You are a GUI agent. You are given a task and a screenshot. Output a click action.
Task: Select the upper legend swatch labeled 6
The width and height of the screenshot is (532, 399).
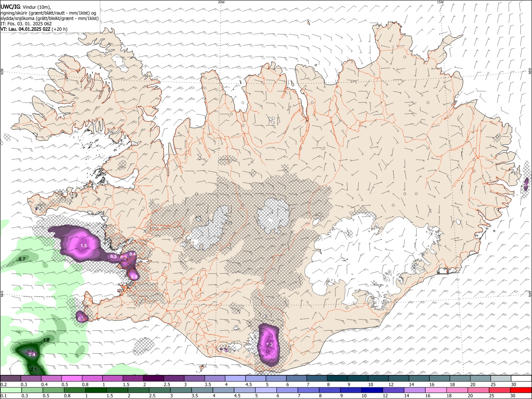297,378
